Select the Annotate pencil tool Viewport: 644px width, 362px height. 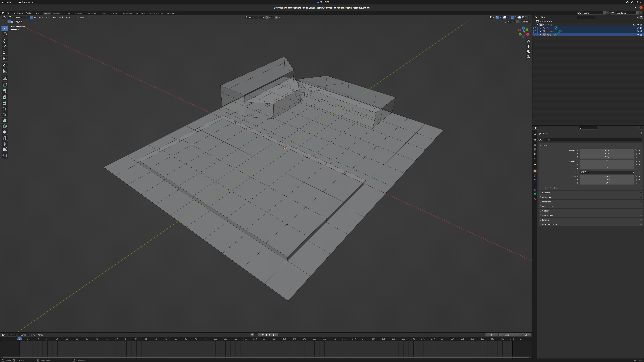[x=5, y=66]
